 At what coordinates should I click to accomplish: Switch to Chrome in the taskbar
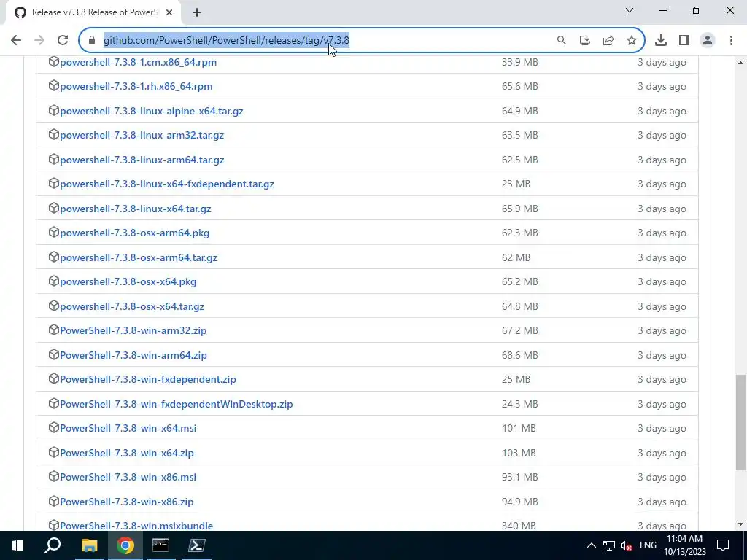[125, 545]
